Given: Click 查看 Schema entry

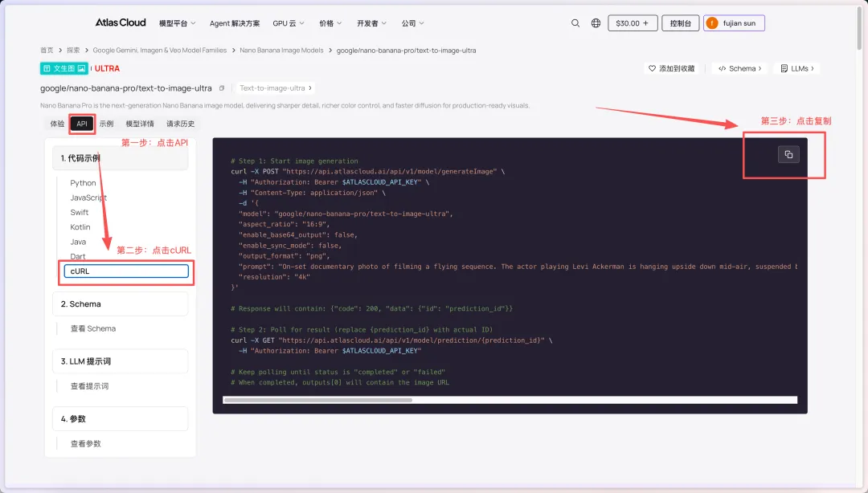Looking at the screenshot, I should tap(93, 328).
